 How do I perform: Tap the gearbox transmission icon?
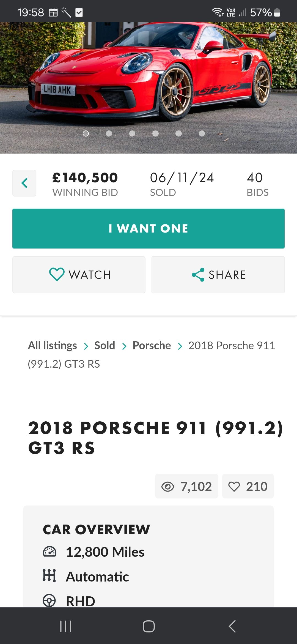tap(50, 575)
